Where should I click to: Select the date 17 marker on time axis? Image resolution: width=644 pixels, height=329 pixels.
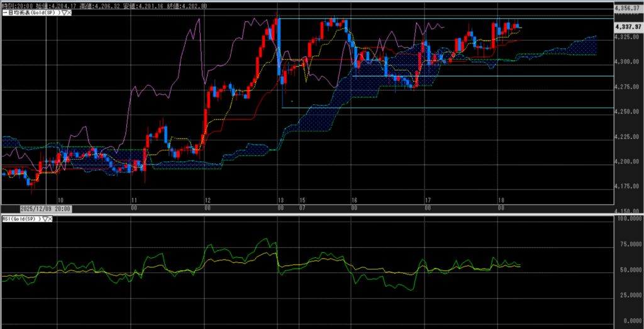click(x=426, y=199)
